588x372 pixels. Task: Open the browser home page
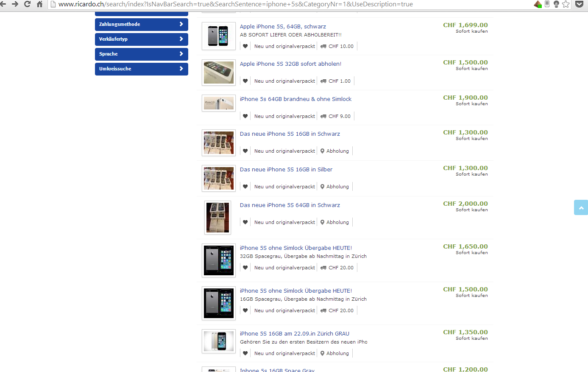(x=39, y=4)
